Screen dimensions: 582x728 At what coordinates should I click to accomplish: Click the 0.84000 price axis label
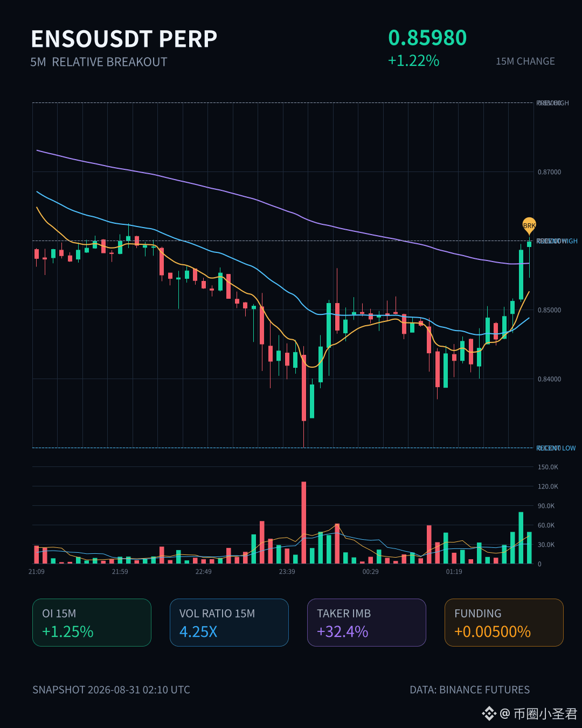(x=549, y=379)
